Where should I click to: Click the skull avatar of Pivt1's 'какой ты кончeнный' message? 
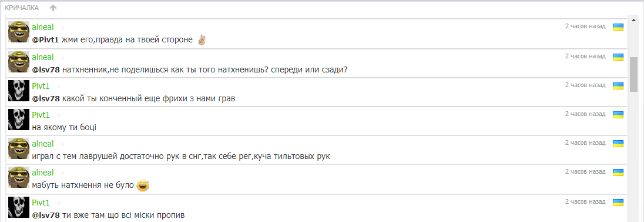point(19,91)
